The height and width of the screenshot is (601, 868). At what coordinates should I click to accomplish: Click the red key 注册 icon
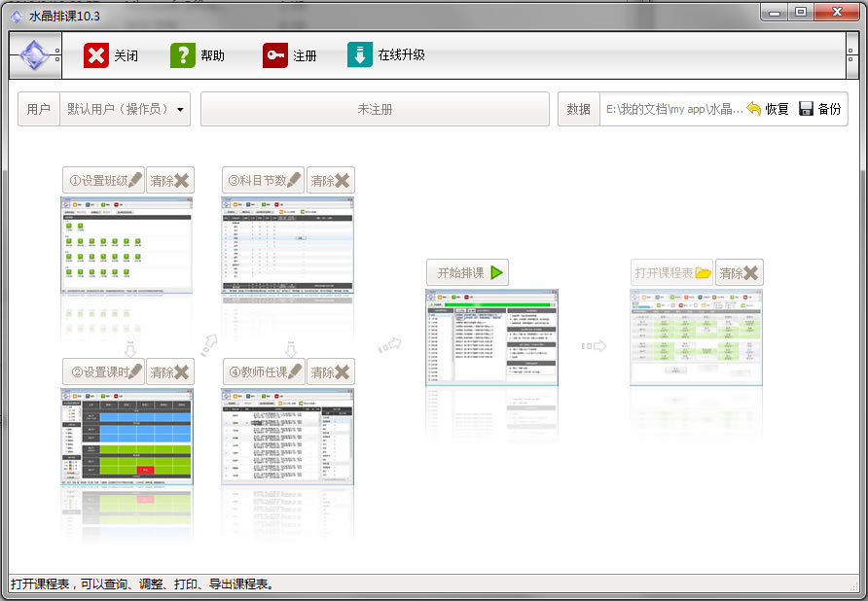[x=275, y=55]
